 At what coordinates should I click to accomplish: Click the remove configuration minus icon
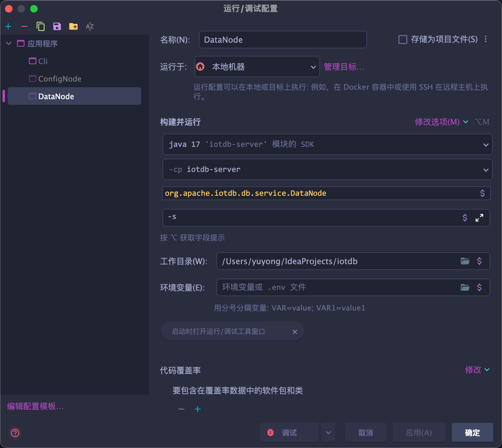(x=24, y=26)
